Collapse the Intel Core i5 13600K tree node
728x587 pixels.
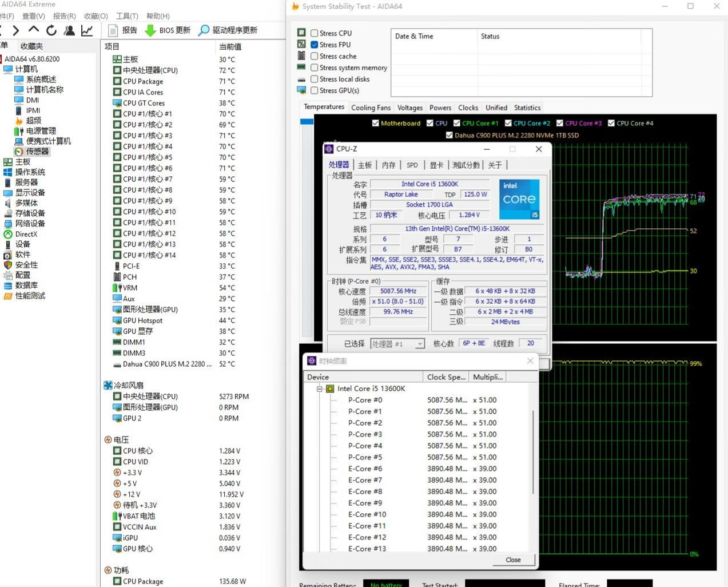320,388
